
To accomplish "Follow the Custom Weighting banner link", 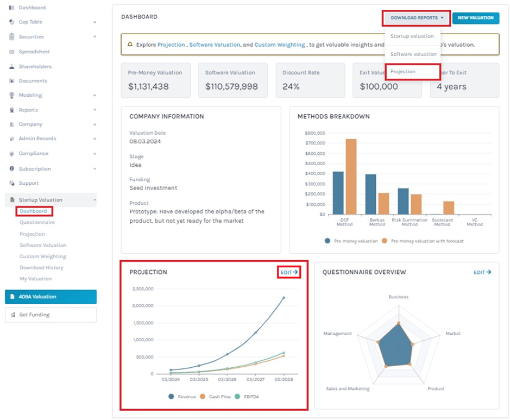I will coord(280,45).
